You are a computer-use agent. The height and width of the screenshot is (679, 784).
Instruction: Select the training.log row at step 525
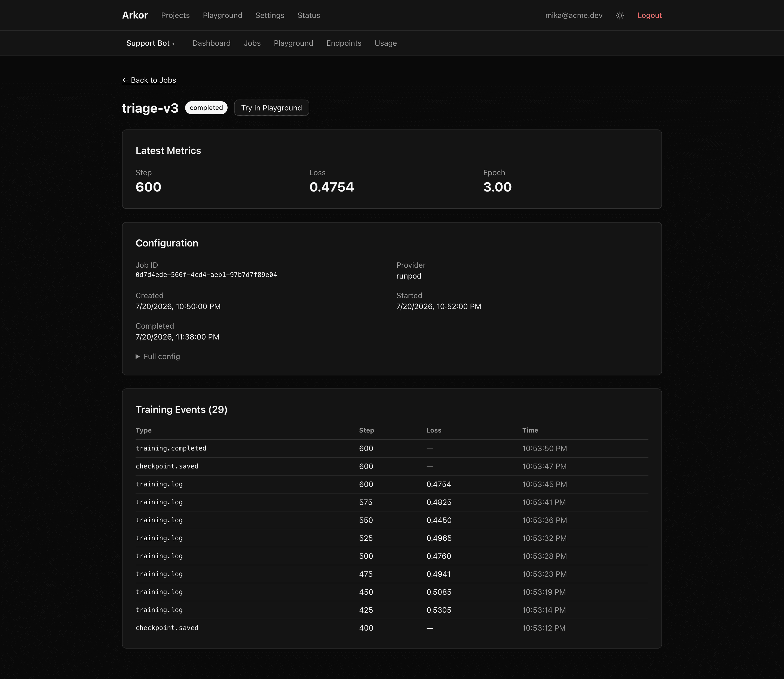pos(392,538)
